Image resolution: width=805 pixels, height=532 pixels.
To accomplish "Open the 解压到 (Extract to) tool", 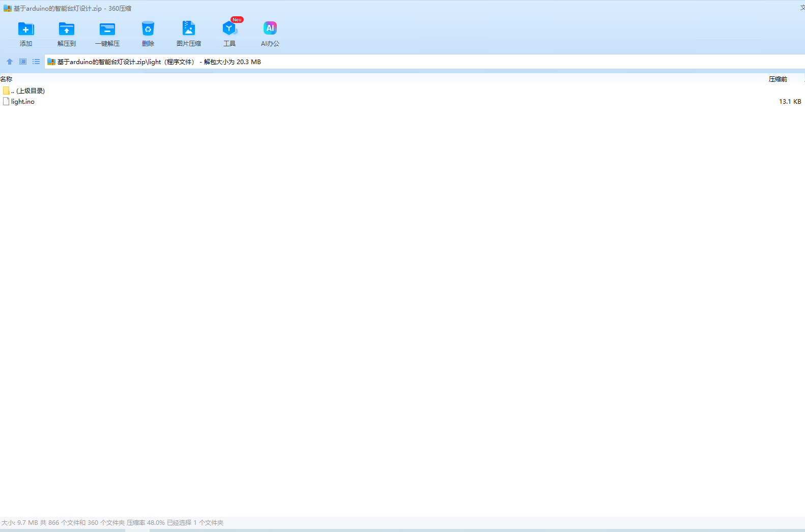I will pos(67,29).
